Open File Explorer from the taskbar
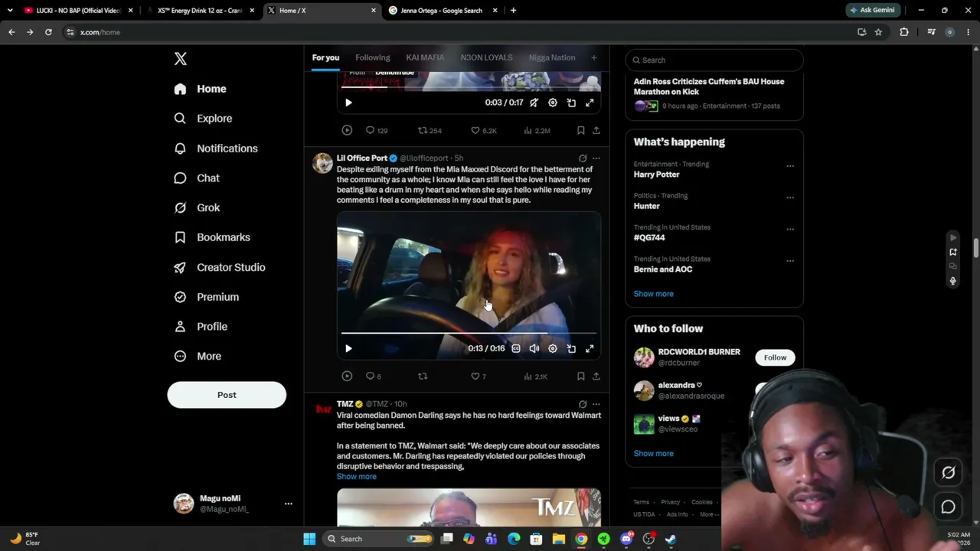Screen dimensions: 980x551 [x=559, y=539]
